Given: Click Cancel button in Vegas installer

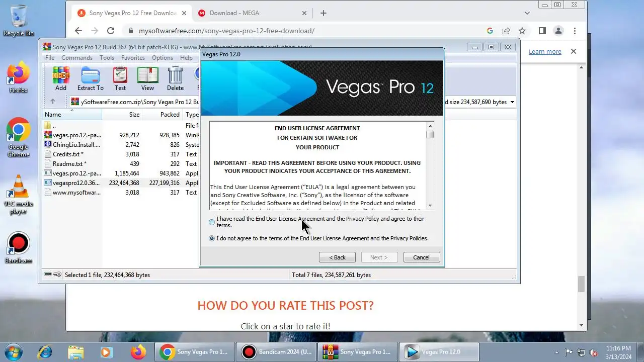Looking at the screenshot, I should point(422,257).
